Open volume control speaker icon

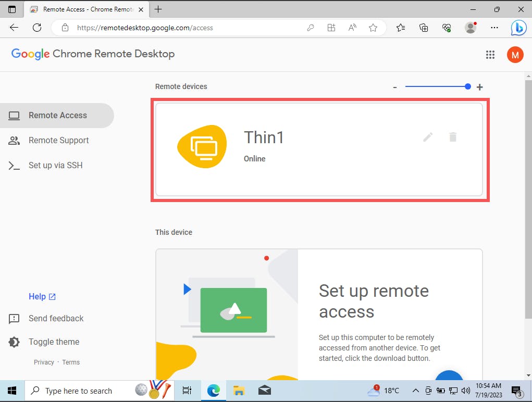click(x=466, y=391)
